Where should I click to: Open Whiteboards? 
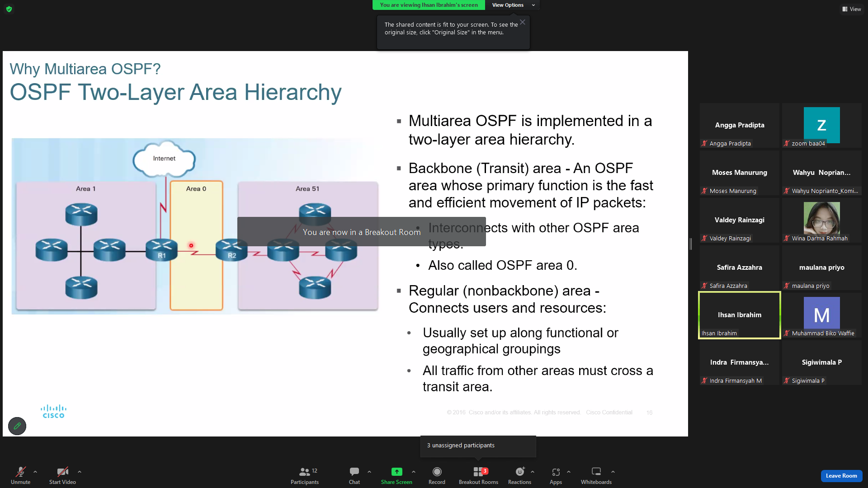pos(596,475)
